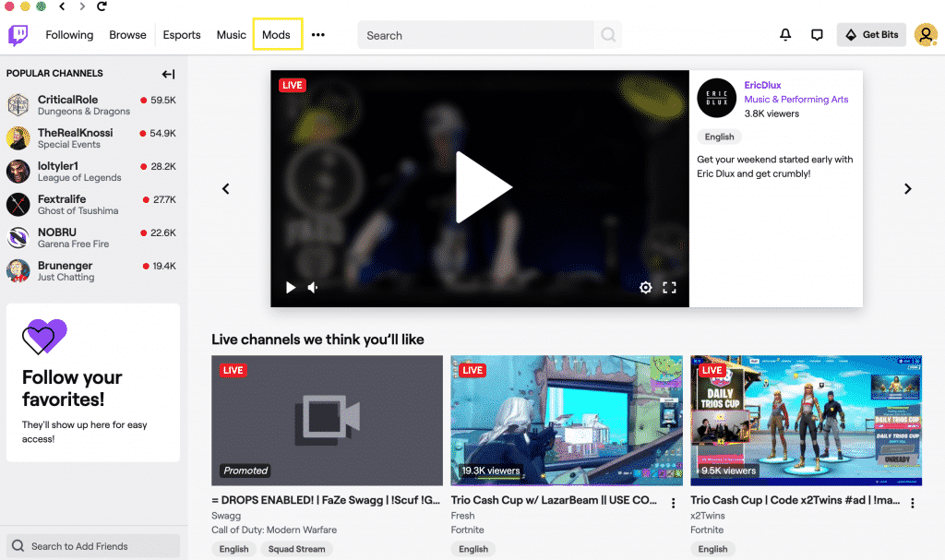Enter fullscreen on featured video

pos(671,288)
